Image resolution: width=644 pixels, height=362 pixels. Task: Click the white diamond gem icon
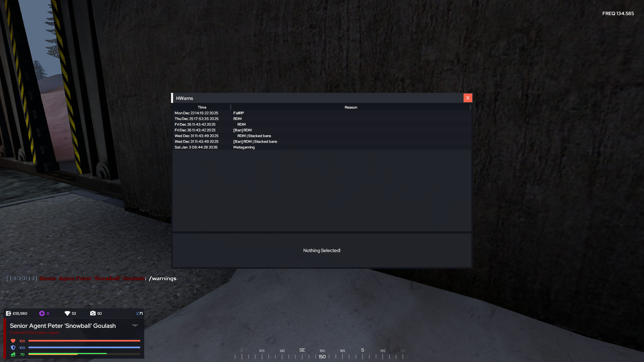coord(67,313)
